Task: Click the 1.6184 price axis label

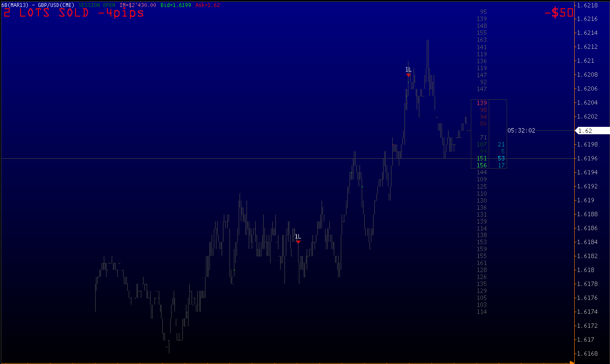Action: [x=587, y=242]
